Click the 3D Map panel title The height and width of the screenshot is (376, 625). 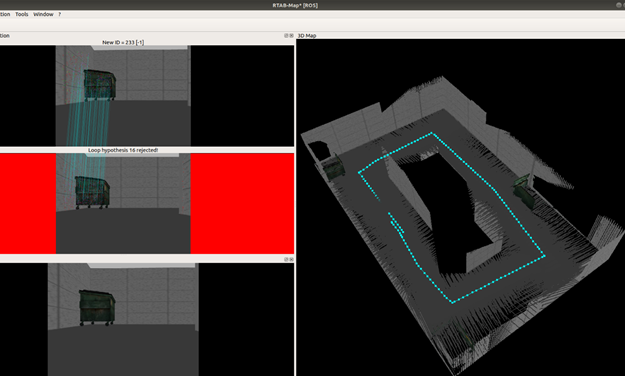(307, 35)
